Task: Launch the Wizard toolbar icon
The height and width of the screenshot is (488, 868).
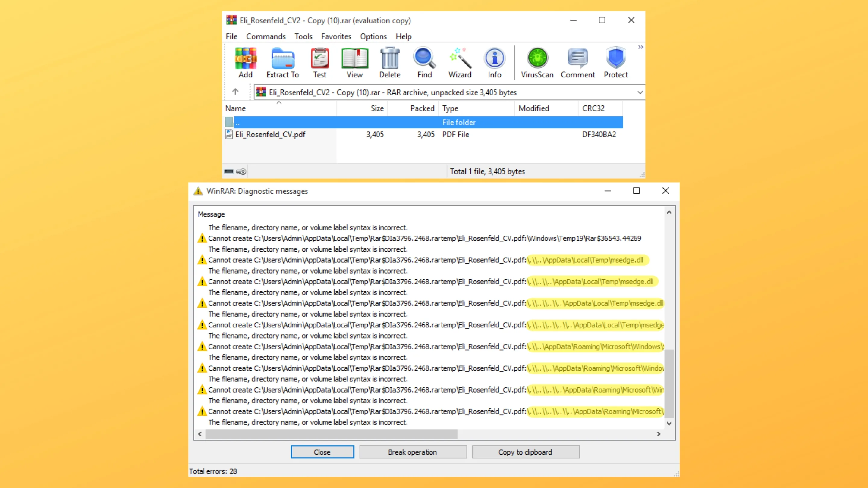Action: (x=460, y=63)
